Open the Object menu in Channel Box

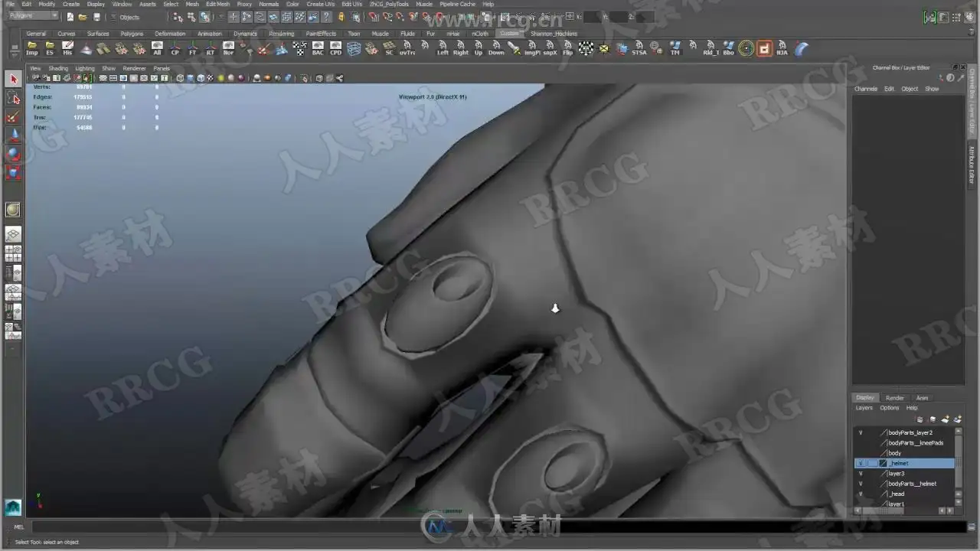pyautogui.click(x=910, y=89)
